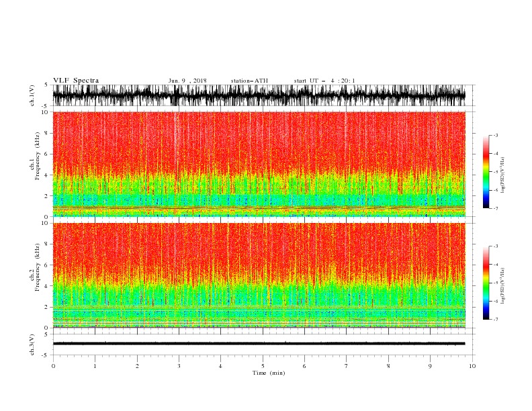Click the ch.1 voltage waveform plot
532x411 pixels.
[x=259, y=95]
